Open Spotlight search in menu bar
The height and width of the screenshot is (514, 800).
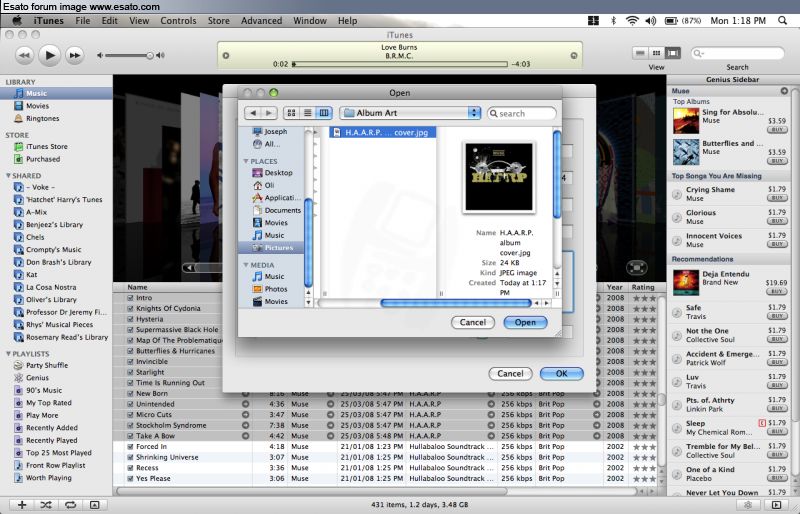[782, 21]
